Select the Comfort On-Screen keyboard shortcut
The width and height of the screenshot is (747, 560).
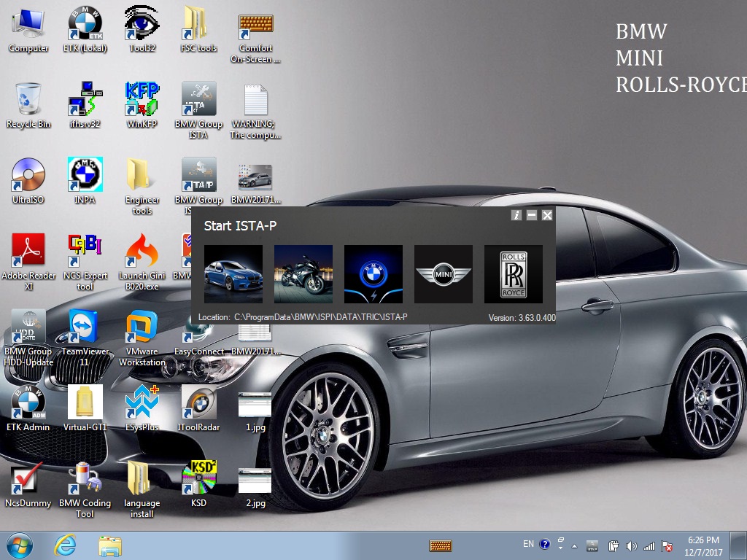coord(255,38)
